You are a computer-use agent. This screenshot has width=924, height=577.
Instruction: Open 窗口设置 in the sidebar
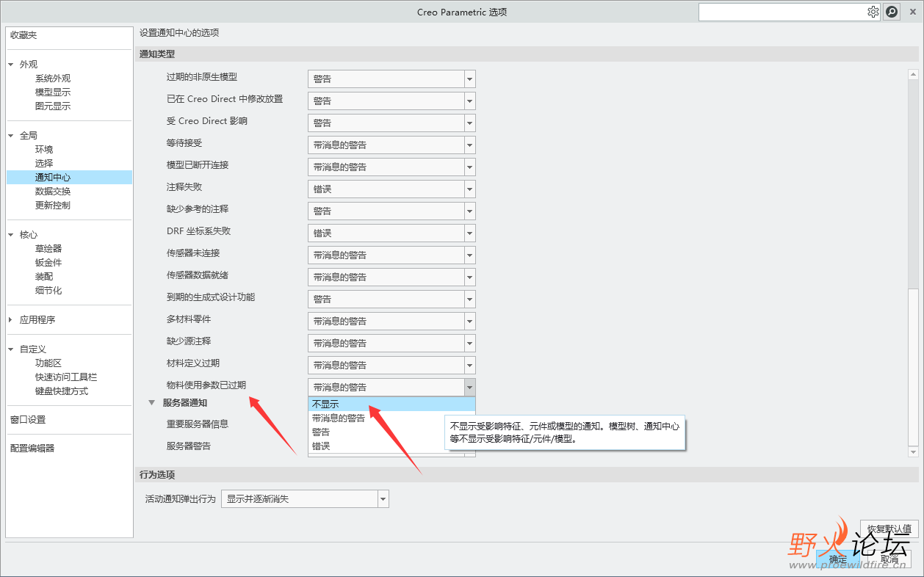pyautogui.click(x=28, y=420)
